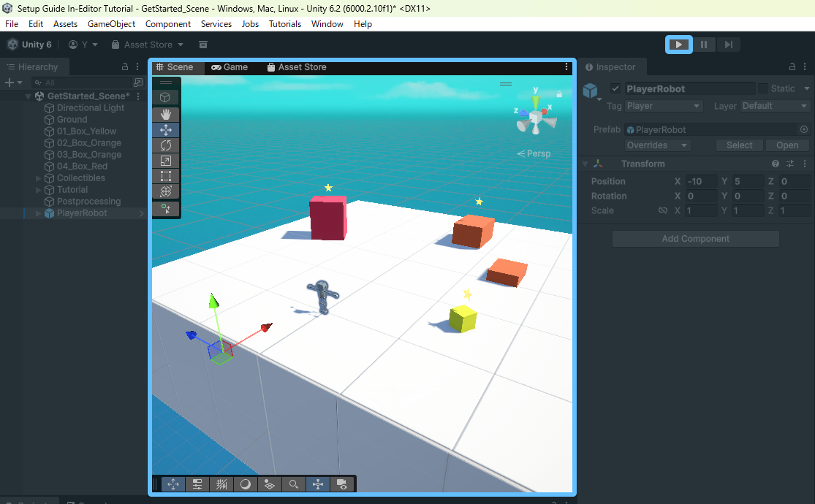Select the Rect tool
This screenshot has width=815, height=504.
pyautogui.click(x=166, y=176)
